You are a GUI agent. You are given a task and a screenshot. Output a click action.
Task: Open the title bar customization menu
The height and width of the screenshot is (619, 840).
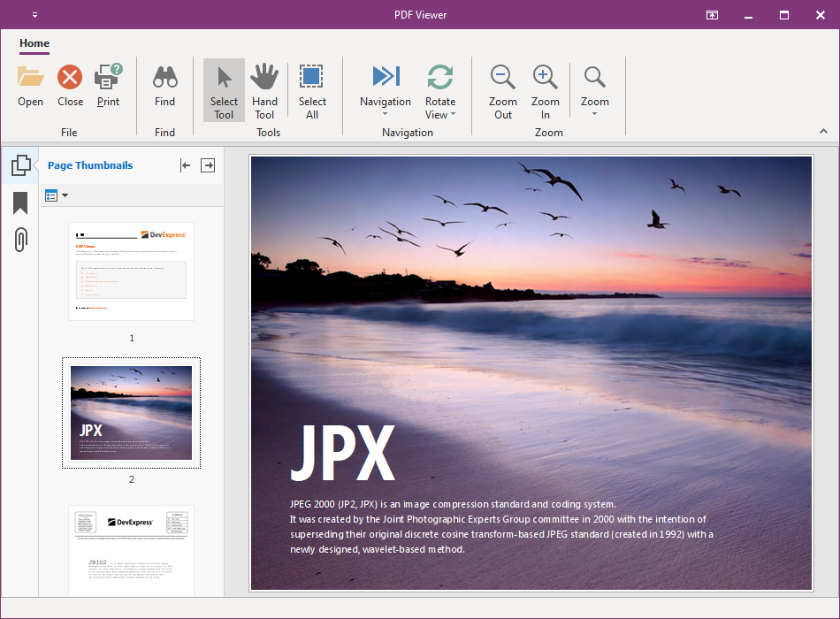35,14
